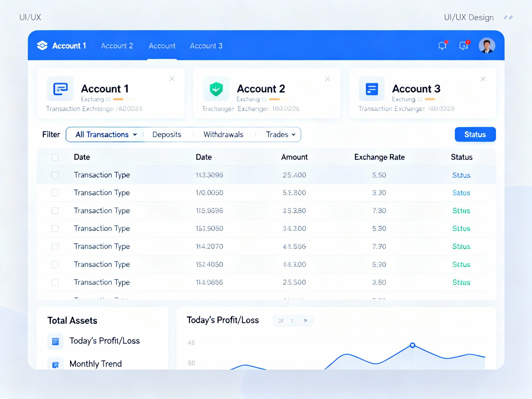532x399 pixels.
Task: Expand the All Transactions dropdown
Action: coord(106,134)
